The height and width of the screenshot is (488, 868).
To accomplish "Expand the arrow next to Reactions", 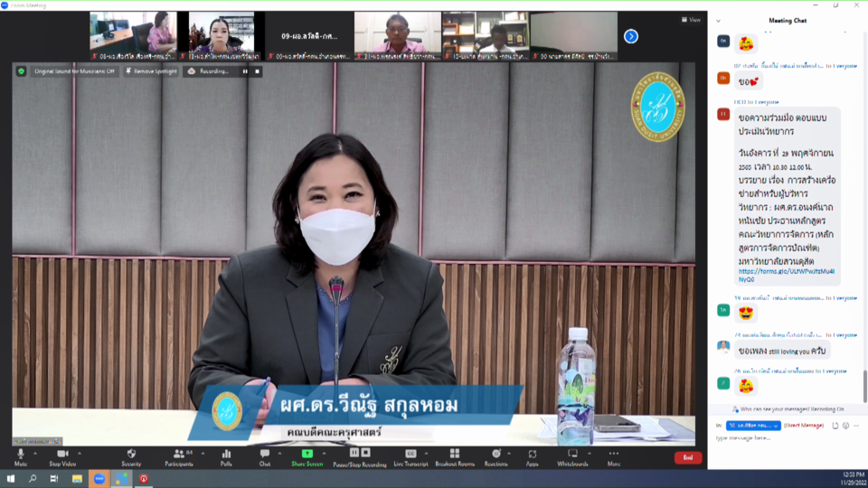I will (x=509, y=453).
